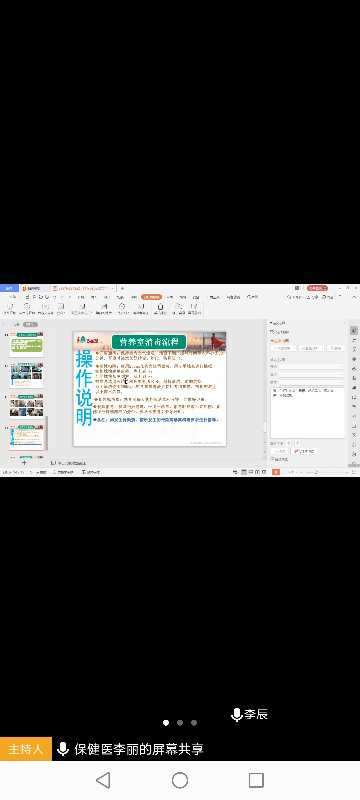Tap the square recent apps button
Image resolution: width=360 pixels, height=800 pixels.
pos(256,780)
